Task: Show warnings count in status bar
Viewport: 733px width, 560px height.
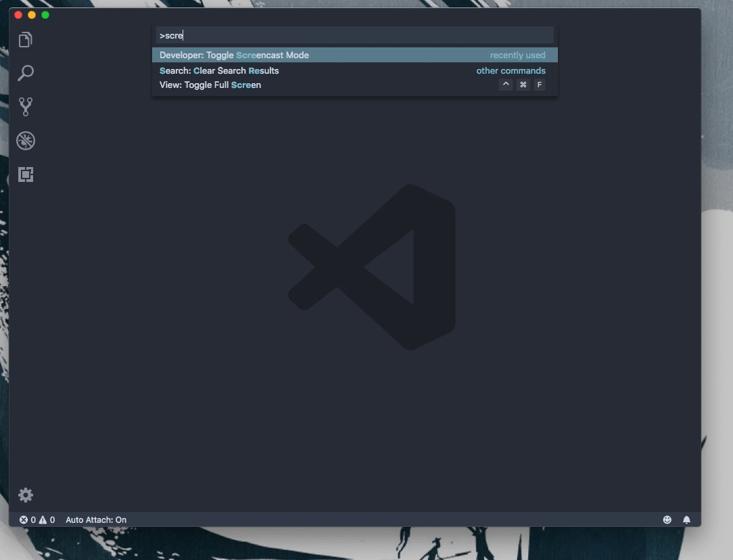Action: [47, 520]
